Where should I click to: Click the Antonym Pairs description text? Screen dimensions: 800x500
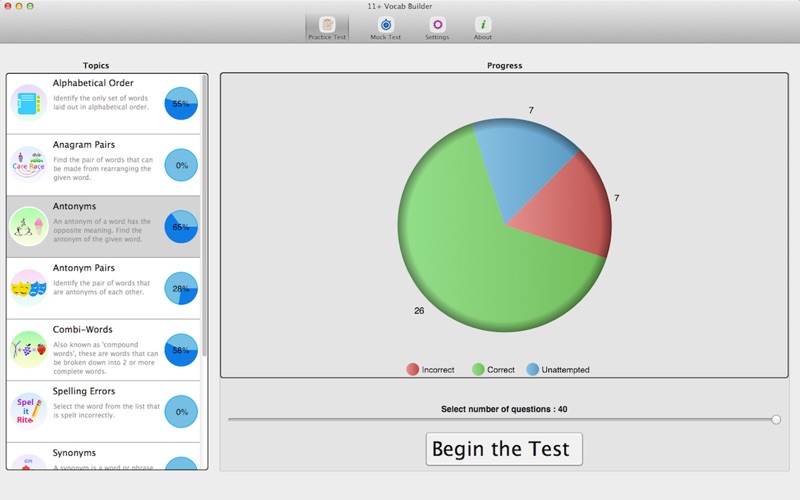click(102, 287)
